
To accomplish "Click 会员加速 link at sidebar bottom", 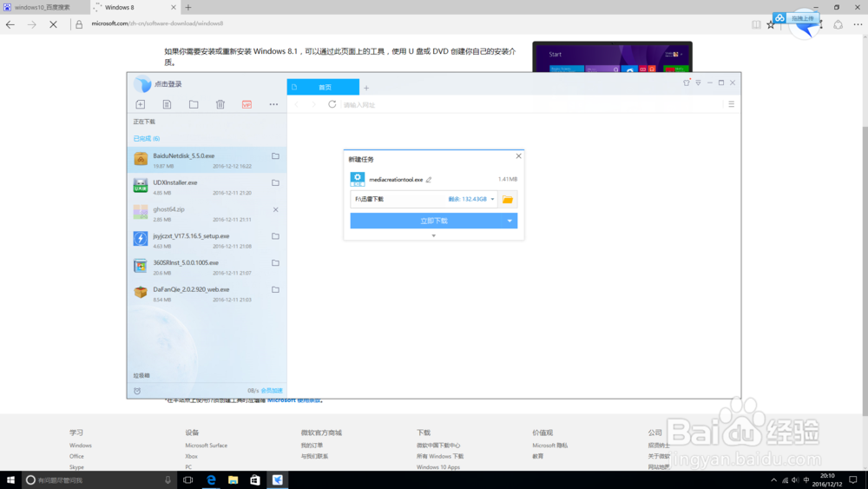I will [x=271, y=391].
